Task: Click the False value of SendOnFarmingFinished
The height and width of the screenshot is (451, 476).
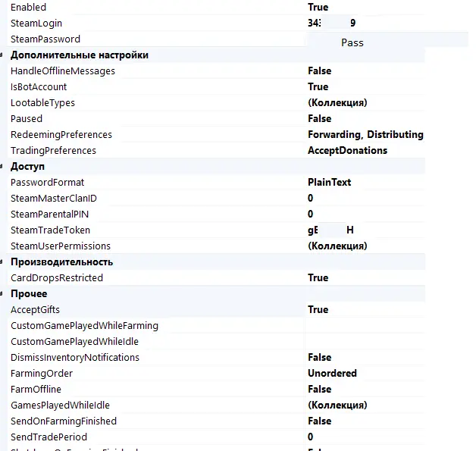Action: (319, 421)
